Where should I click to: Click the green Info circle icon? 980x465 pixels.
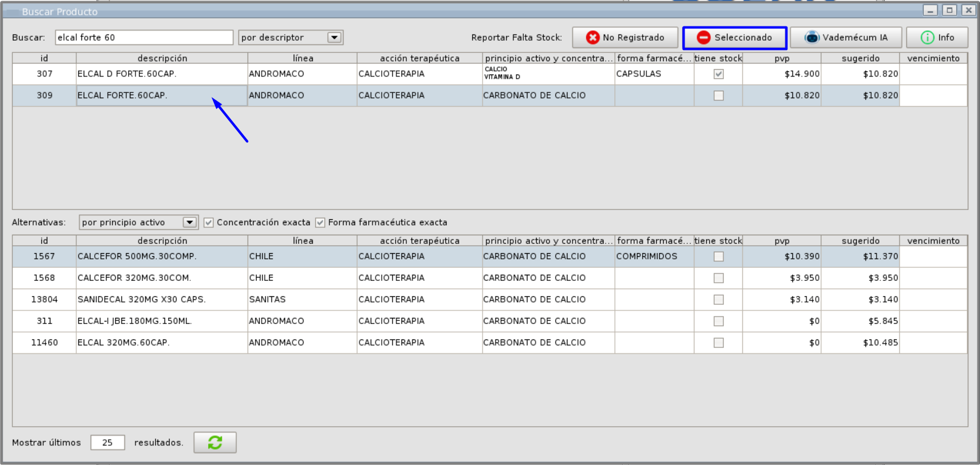coord(927,38)
